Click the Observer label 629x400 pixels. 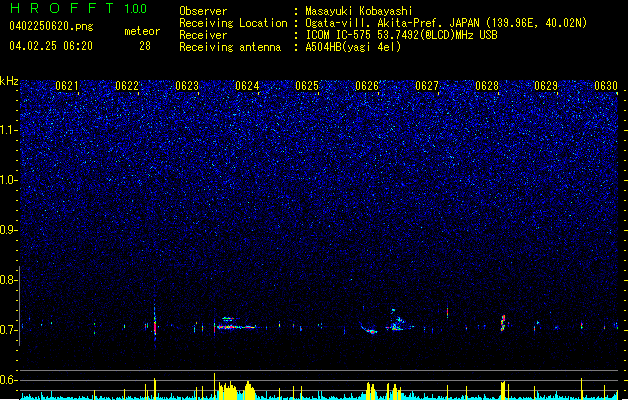(203, 11)
